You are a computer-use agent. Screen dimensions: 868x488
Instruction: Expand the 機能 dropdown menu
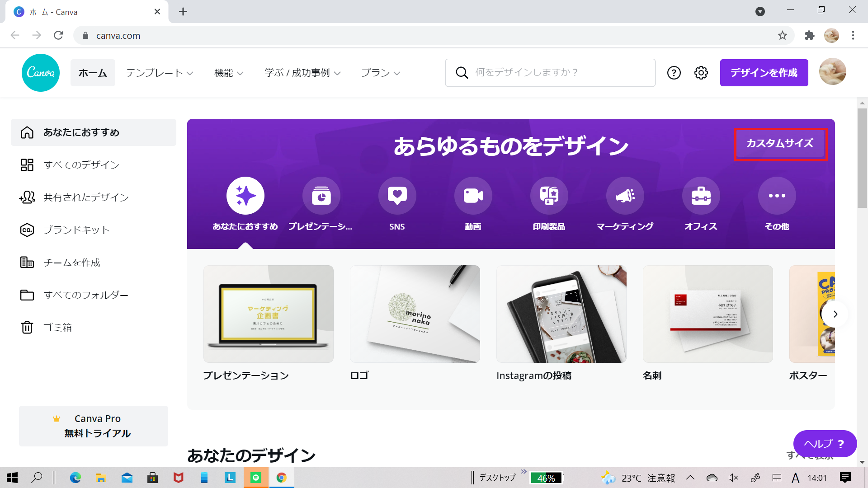(229, 73)
